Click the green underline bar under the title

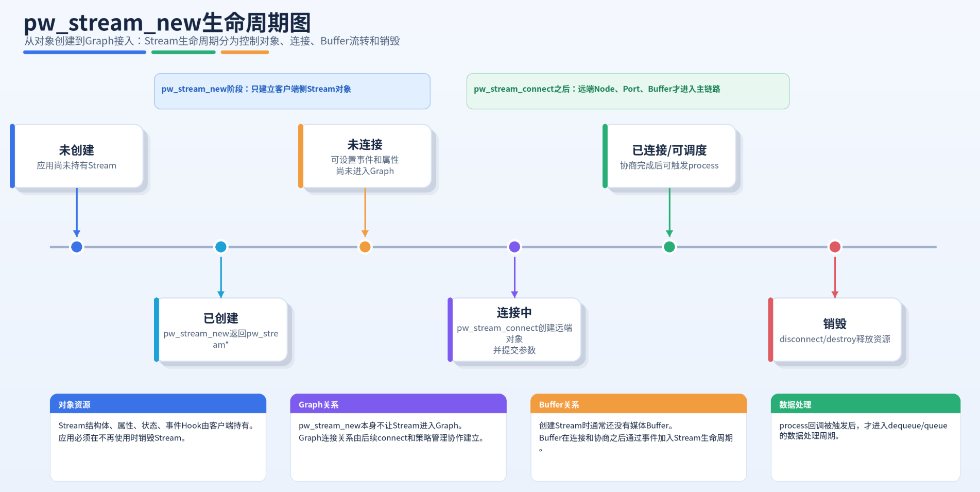pyautogui.click(x=183, y=52)
